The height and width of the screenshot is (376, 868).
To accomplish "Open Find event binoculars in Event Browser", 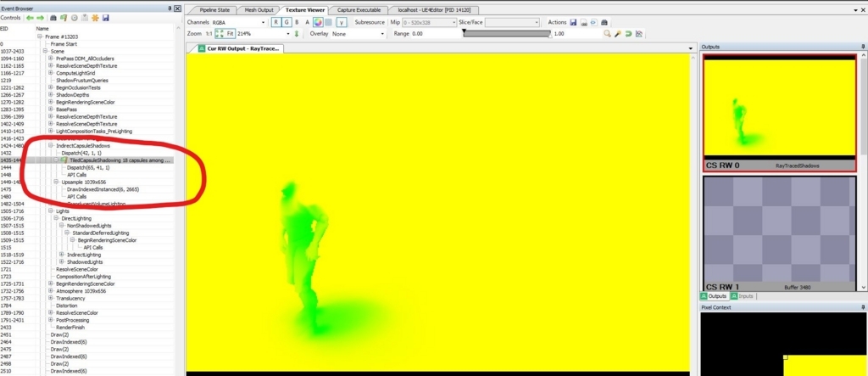I will tap(53, 18).
